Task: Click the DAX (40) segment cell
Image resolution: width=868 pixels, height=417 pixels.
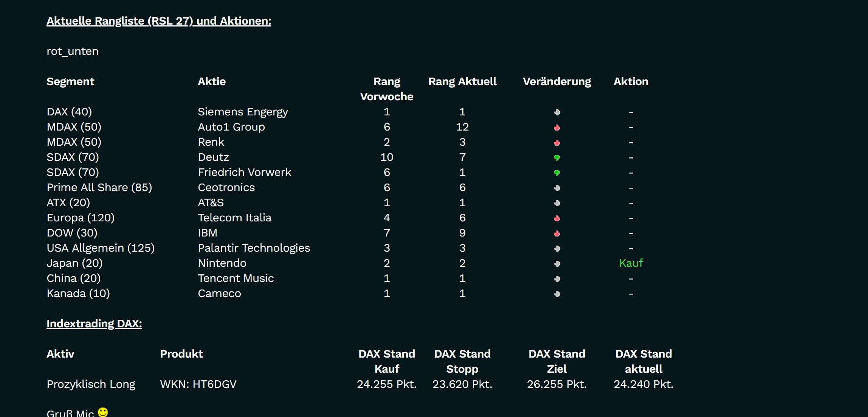Action: click(69, 112)
